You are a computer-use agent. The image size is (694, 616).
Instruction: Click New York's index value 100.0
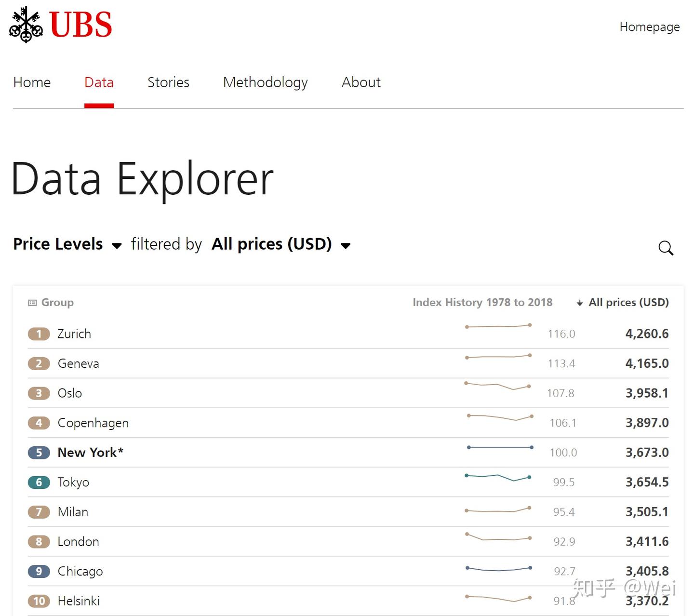coord(563,453)
